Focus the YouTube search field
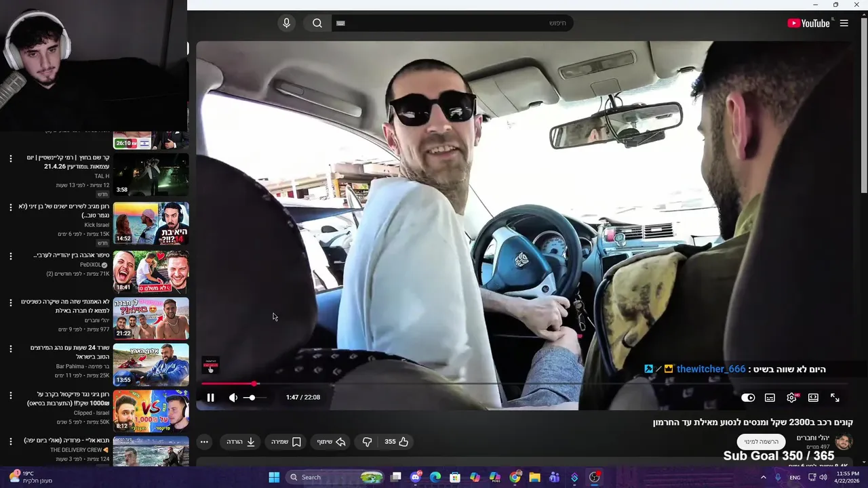The width and height of the screenshot is (868, 488). coord(452,23)
